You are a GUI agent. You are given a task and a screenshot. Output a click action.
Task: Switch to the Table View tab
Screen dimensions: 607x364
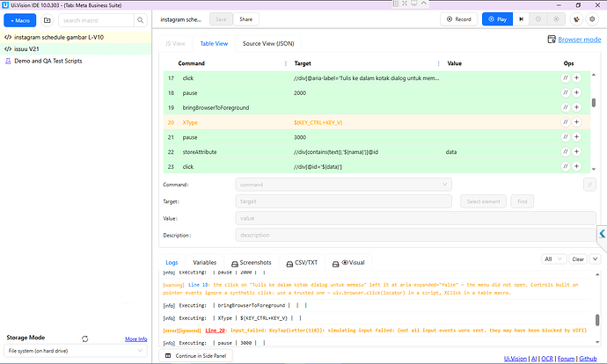214,43
